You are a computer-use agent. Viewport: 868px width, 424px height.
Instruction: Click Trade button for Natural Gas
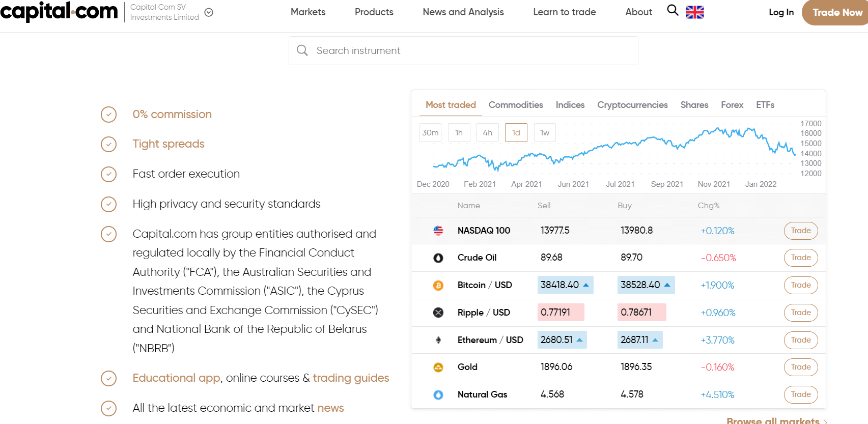point(801,394)
